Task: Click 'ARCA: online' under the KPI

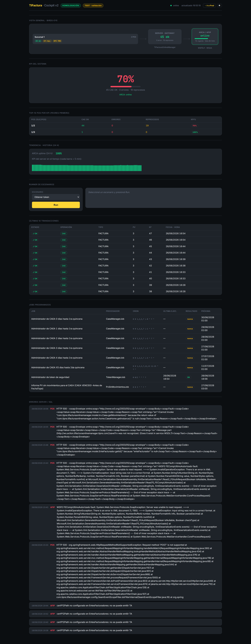Action: tap(125, 95)
